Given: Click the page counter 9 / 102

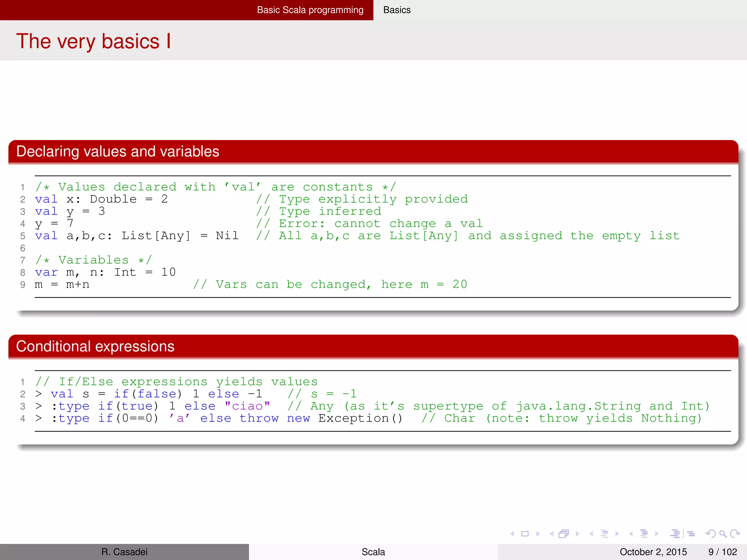Looking at the screenshot, I should pyautogui.click(x=723, y=552).
